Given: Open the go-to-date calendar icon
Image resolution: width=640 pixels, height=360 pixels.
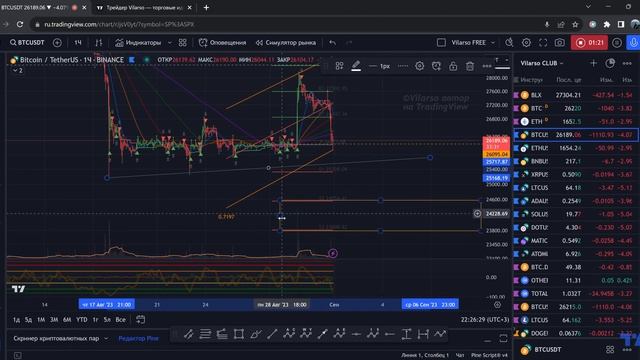Looking at the screenshot, I should [x=140, y=320].
